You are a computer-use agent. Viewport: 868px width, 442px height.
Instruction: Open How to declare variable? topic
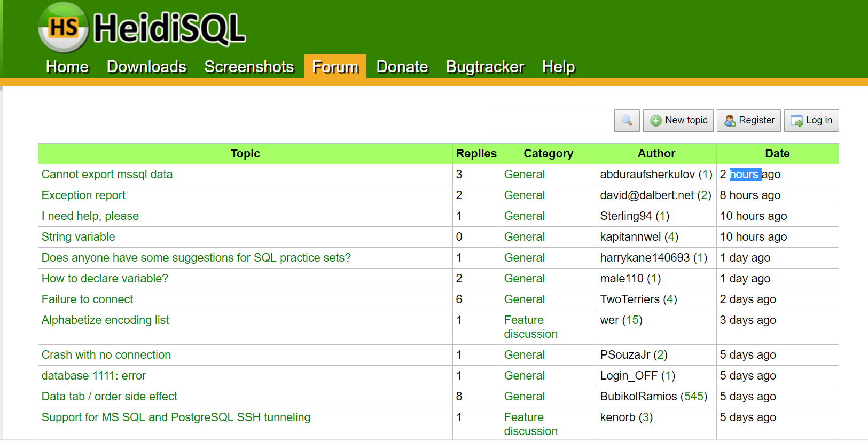pyautogui.click(x=105, y=279)
